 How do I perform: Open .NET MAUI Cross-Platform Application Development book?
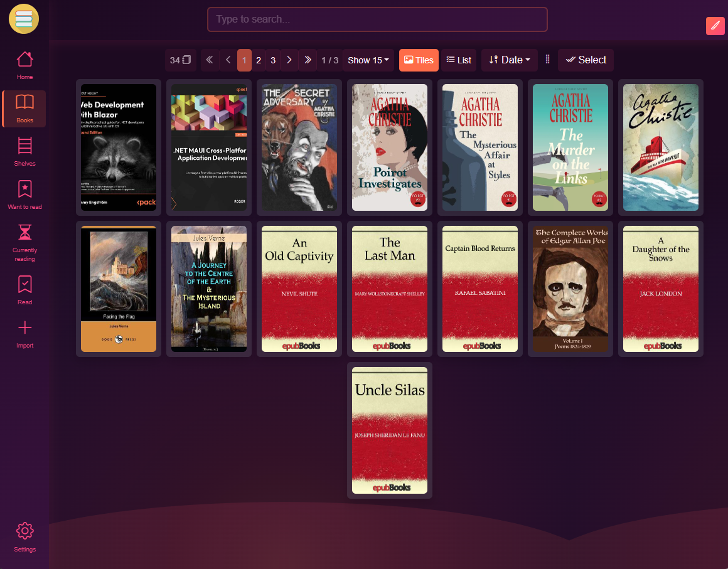(x=209, y=147)
